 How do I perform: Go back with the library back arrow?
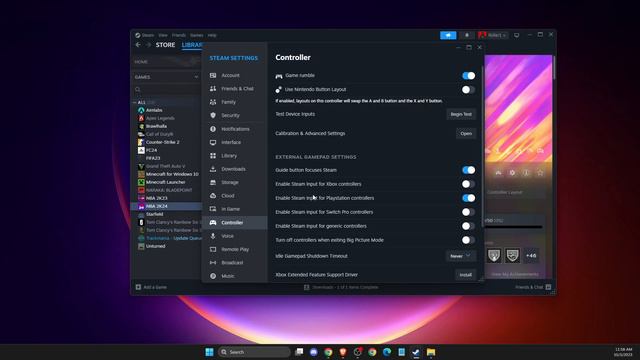pos(138,45)
